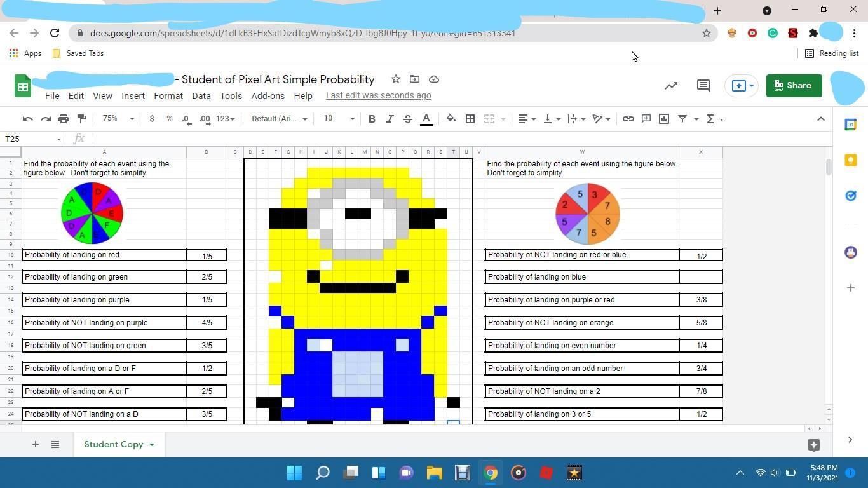Viewport: 868px width, 488px height.
Task: Open the Edit menu
Action: pos(76,96)
